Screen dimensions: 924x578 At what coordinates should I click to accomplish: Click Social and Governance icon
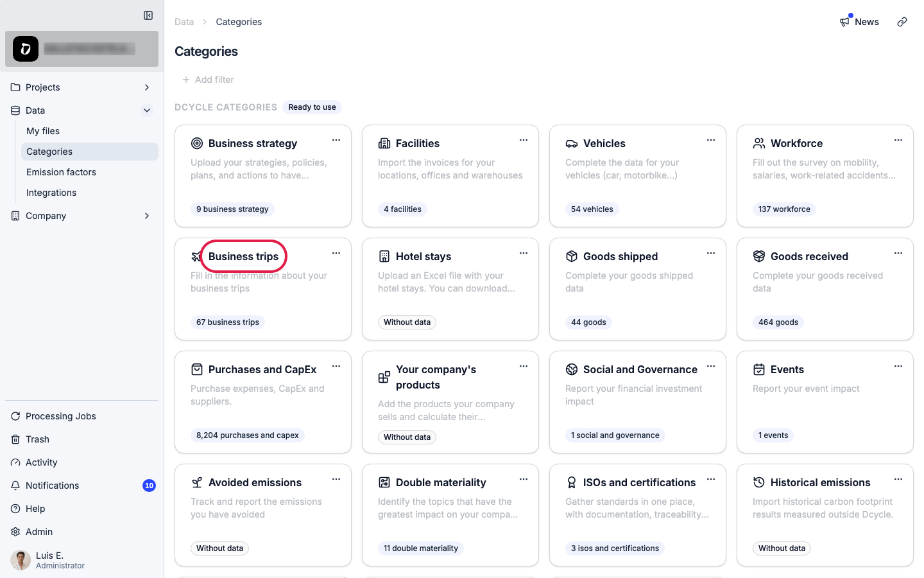click(572, 369)
